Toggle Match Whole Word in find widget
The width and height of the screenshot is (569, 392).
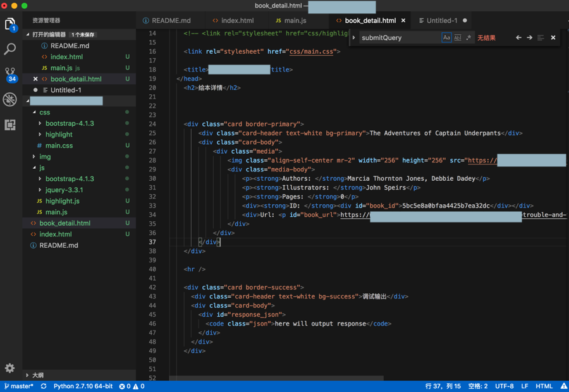[457, 38]
